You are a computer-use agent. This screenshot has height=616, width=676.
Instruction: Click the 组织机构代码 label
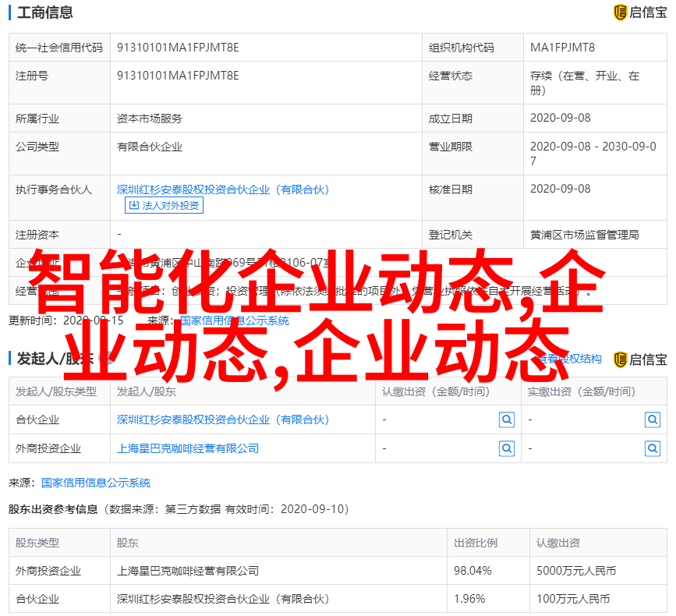(x=462, y=48)
